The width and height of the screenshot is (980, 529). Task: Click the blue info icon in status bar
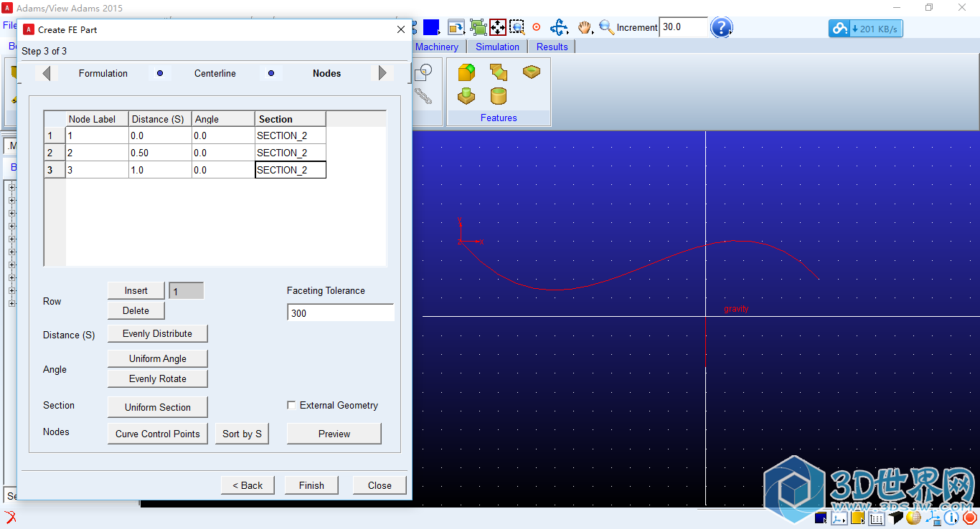pyautogui.click(x=951, y=518)
